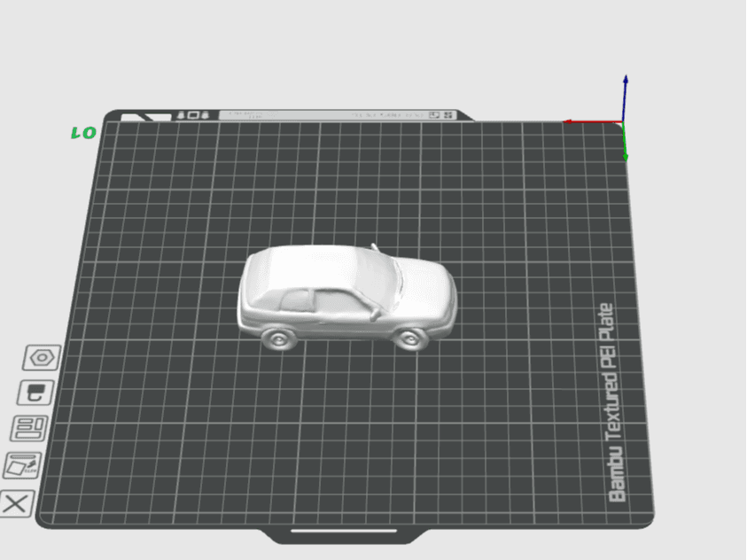The width and height of the screenshot is (747, 560).
Task: Click the nozzle filament icon beside plate
Action: pyautogui.click(x=35, y=393)
